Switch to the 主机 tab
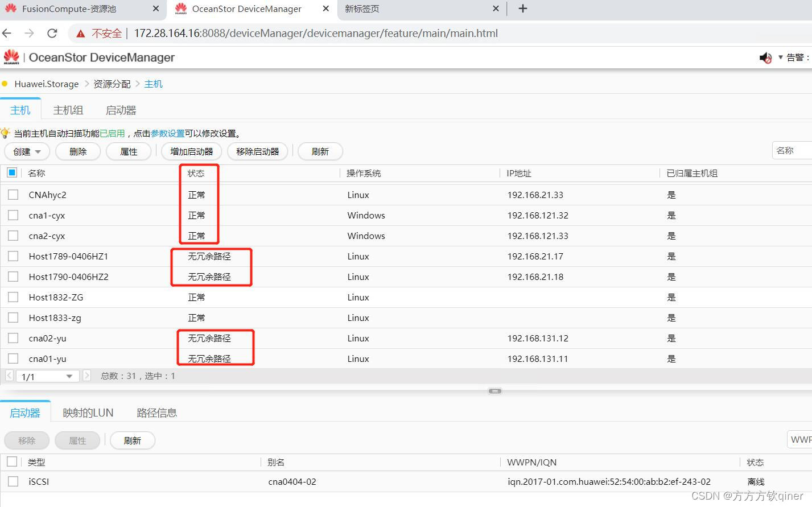This screenshot has height=507, width=812. pyautogui.click(x=20, y=110)
